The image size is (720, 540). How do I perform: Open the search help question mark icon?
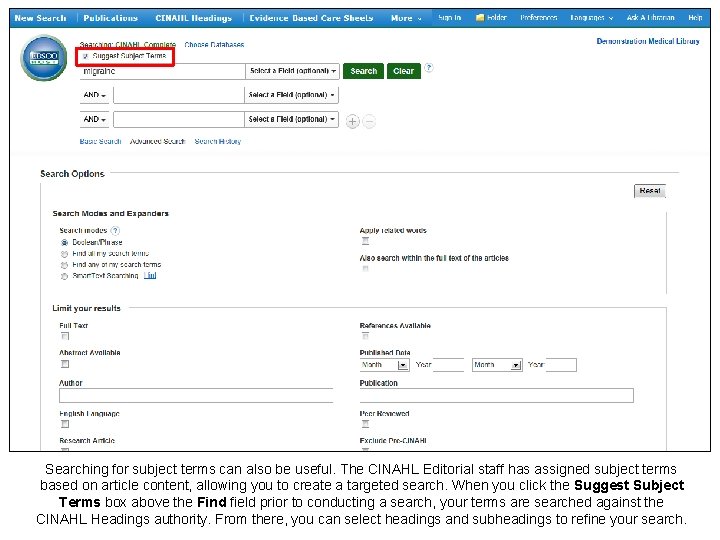[x=428, y=68]
